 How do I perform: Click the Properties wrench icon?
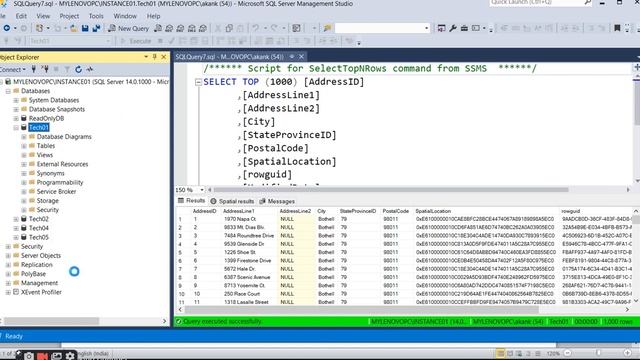pyautogui.click(x=453, y=28)
